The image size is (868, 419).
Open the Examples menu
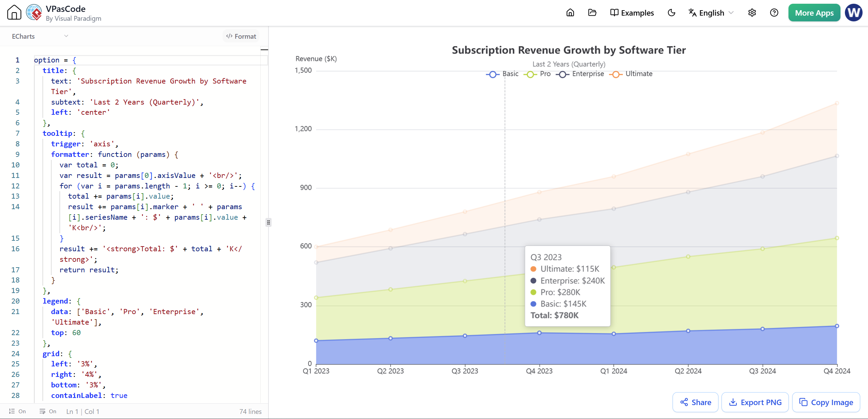(x=632, y=13)
